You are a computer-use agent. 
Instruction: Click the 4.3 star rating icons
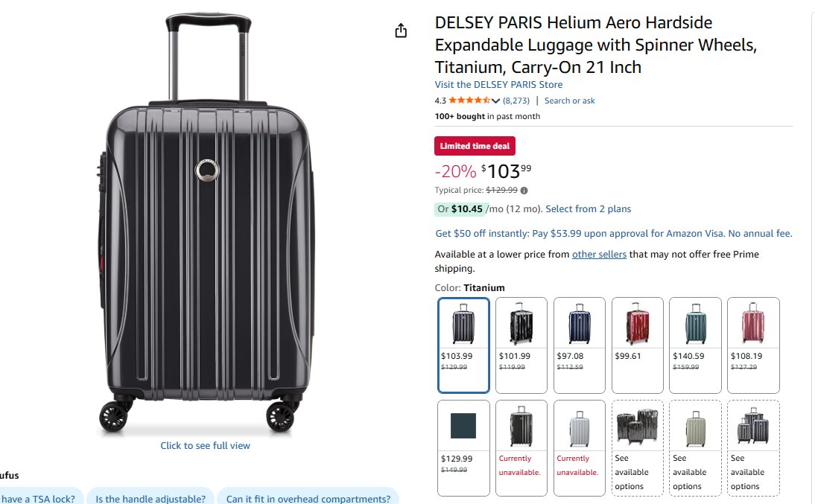coord(469,101)
